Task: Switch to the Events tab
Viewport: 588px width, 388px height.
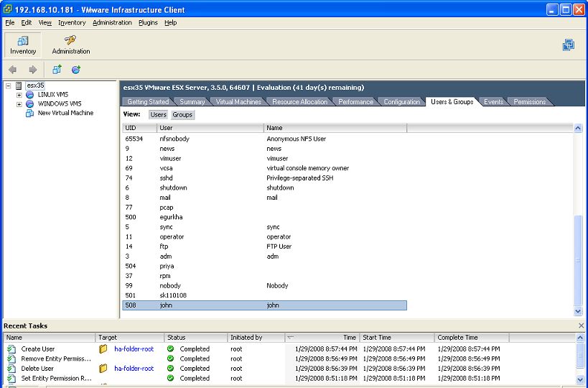Action: point(493,102)
